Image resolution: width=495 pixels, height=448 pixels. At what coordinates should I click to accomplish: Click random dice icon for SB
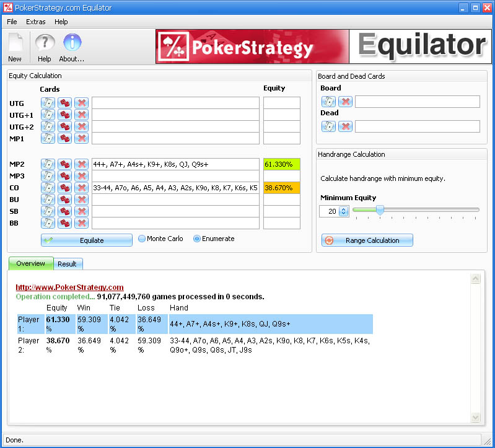point(64,211)
